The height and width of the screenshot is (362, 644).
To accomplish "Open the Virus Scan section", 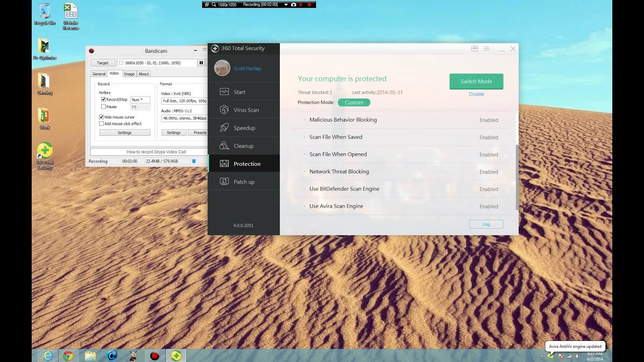I will 244,110.
